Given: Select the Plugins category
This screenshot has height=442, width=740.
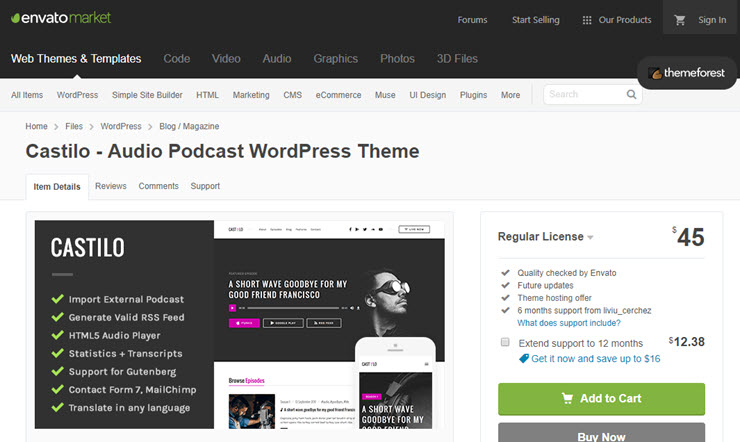Looking at the screenshot, I should [x=473, y=95].
